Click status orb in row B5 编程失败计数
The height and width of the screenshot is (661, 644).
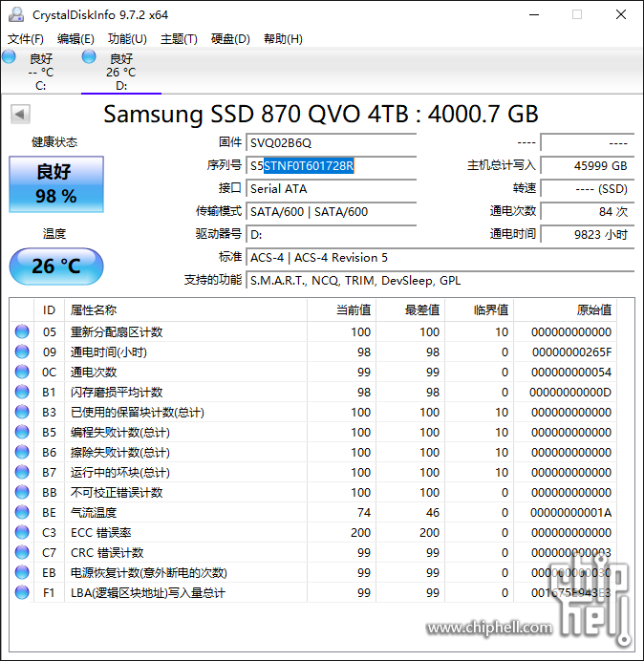(x=22, y=432)
